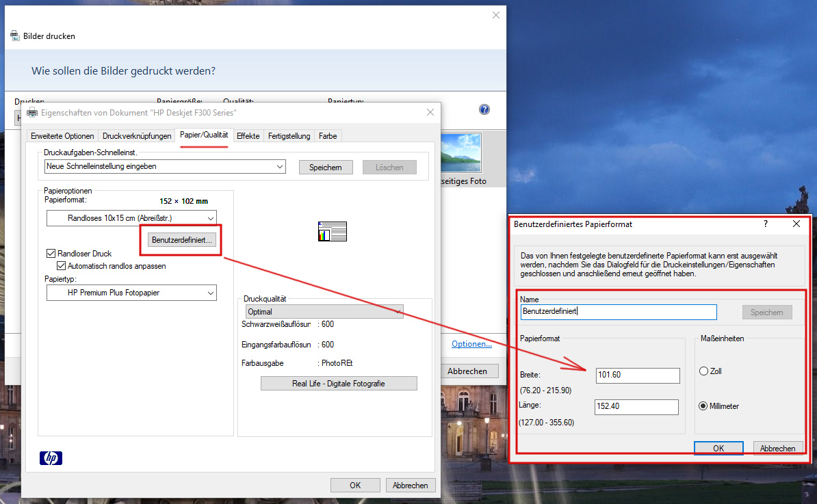Open the Druckaufgaben-Schnelleinst. dropdown
The width and height of the screenshot is (817, 504).
165,167
